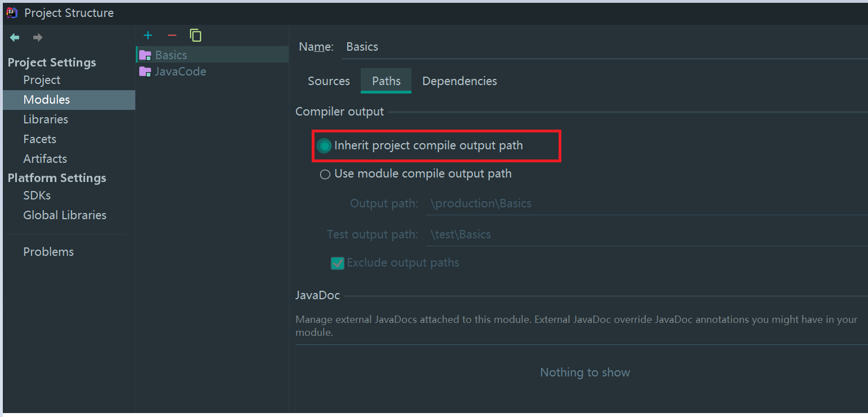Click the Basics module folder icon
This screenshot has width=868, height=417.
(146, 55)
